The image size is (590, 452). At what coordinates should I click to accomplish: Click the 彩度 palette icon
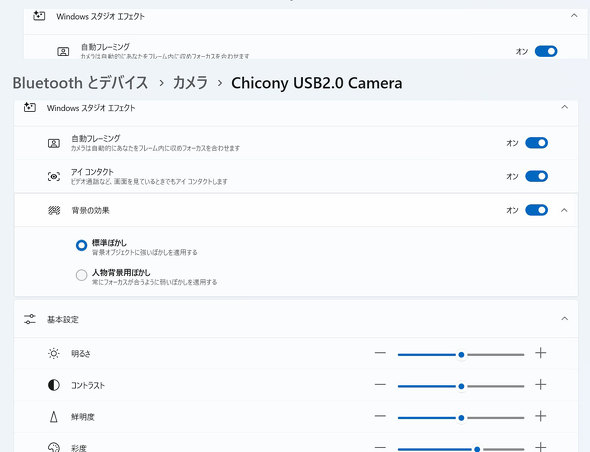click(x=54, y=447)
